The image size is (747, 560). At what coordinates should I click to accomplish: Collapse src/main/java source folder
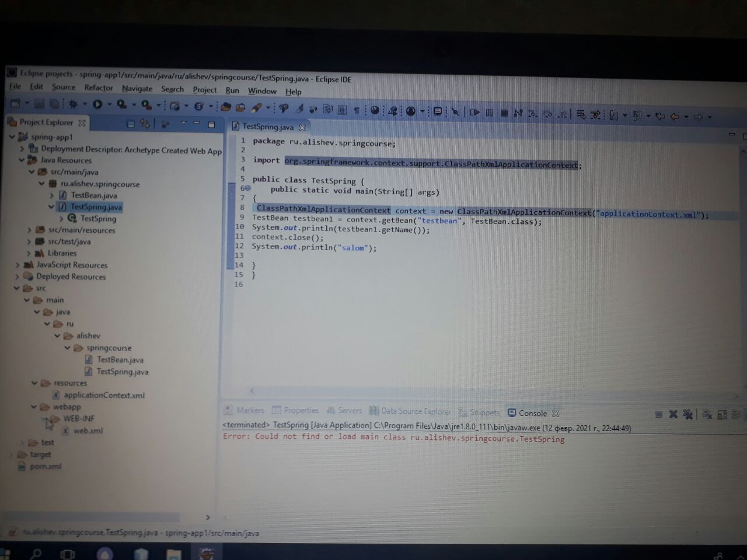[x=32, y=171]
